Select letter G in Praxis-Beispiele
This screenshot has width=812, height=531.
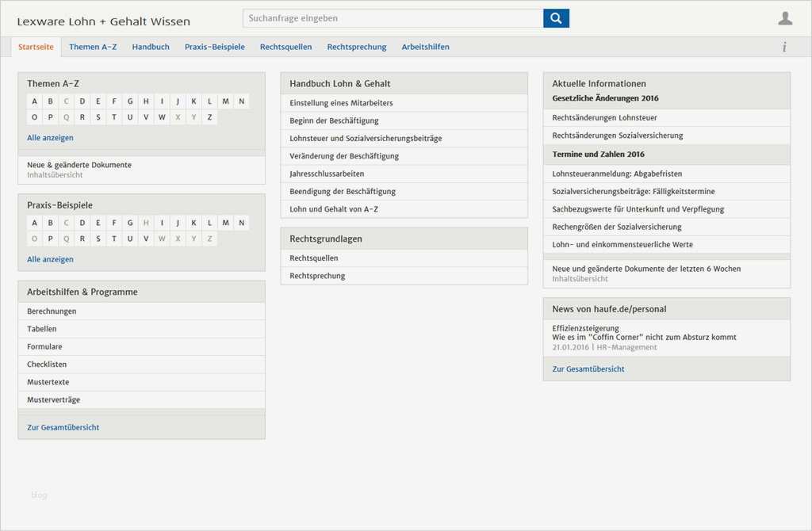click(x=129, y=222)
